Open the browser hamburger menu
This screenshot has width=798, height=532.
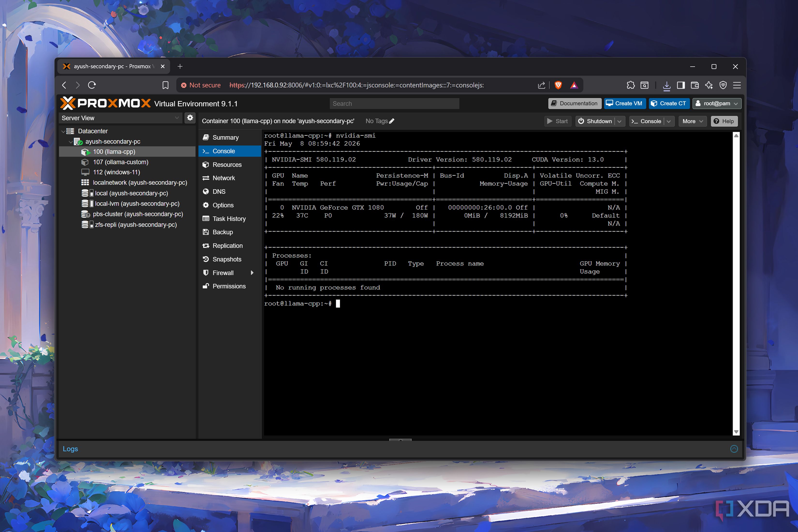click(737, 85)
